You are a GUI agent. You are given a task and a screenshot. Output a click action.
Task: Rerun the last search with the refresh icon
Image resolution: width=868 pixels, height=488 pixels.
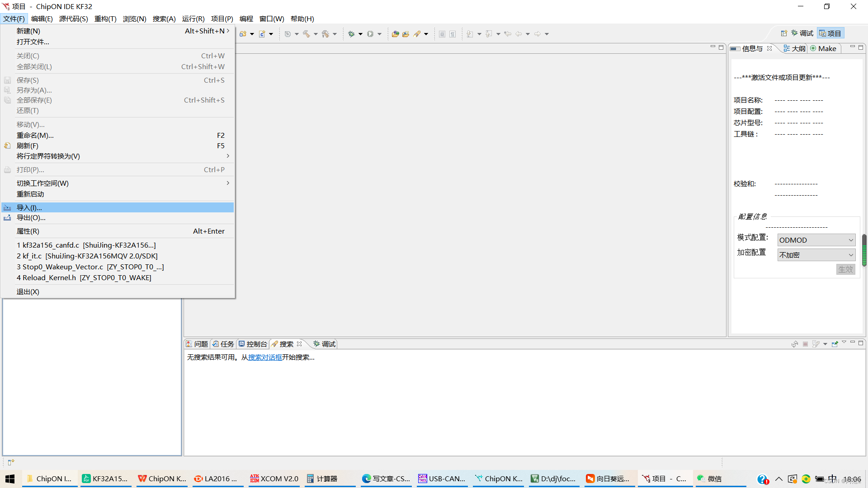(x=795, y=344)
